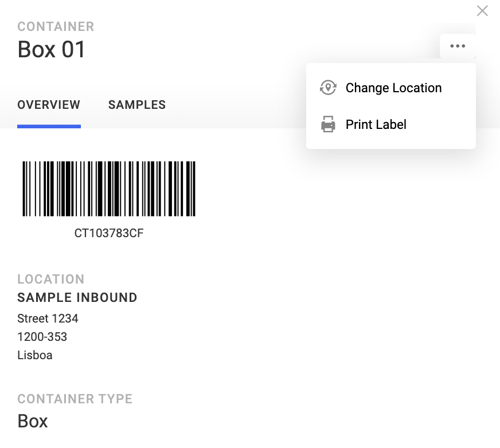500x448 pixels.
Task: Select the barcode code CT103783CF
Action: (109, 233)
